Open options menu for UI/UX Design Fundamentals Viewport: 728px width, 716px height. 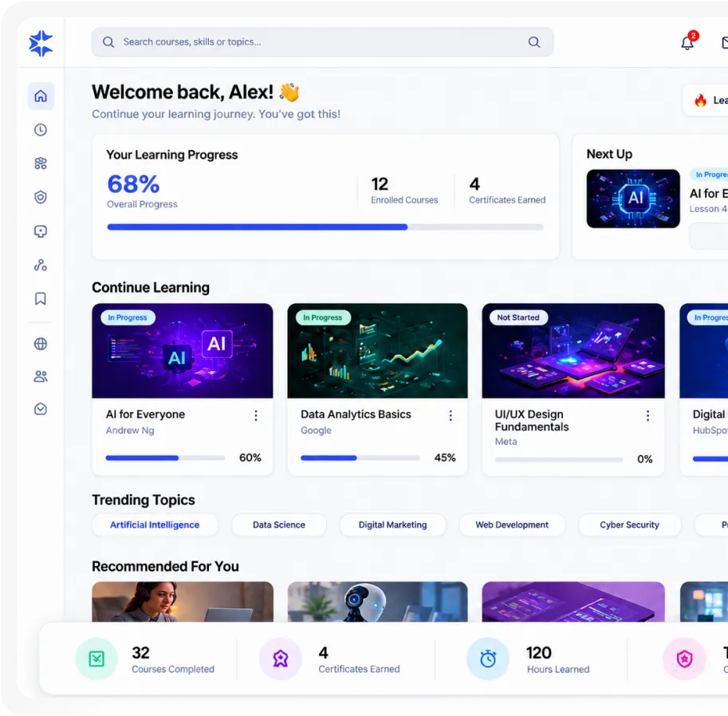click(x=647, y=415)
